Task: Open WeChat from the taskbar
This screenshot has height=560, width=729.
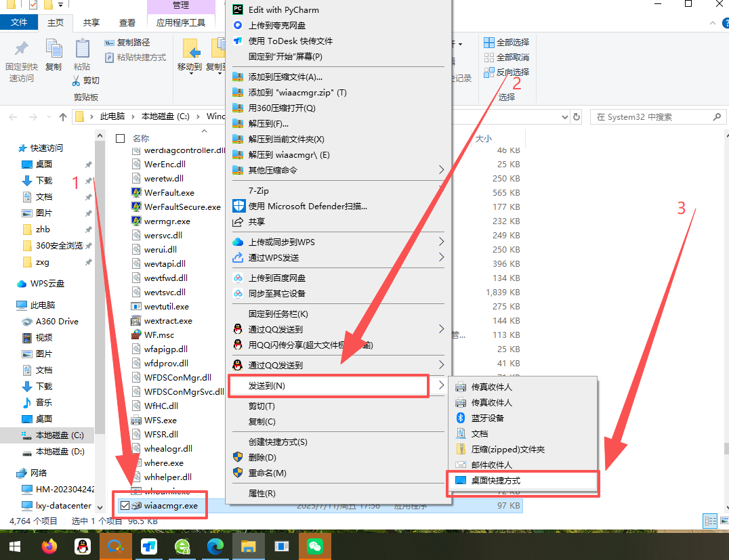Action: [315, 546]
